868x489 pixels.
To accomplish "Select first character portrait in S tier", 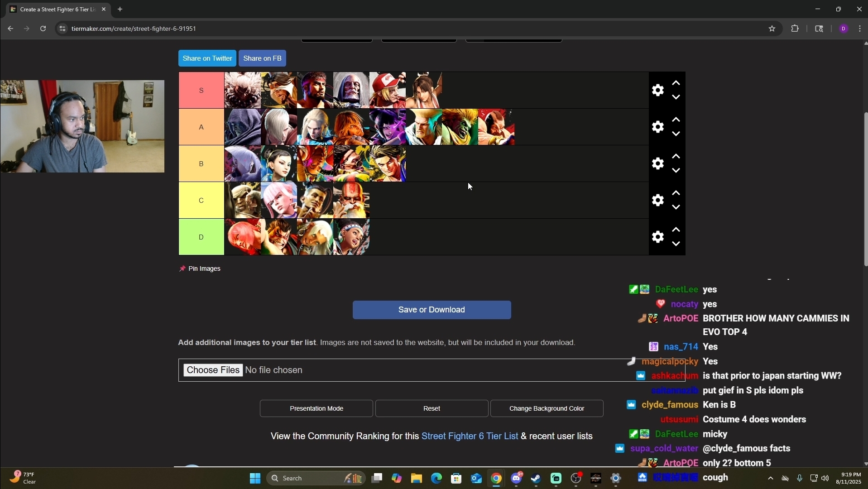I will tap(243, 90).
